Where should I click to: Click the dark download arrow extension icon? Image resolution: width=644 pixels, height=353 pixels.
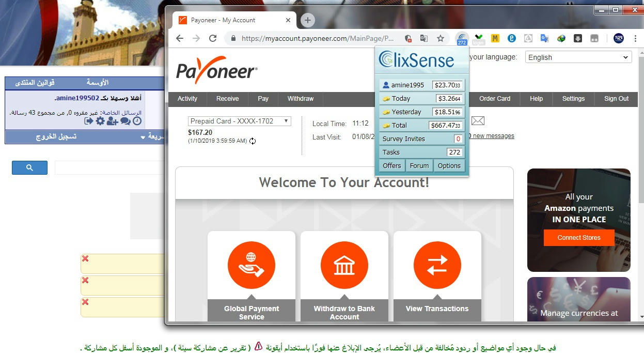pos(578,38)
